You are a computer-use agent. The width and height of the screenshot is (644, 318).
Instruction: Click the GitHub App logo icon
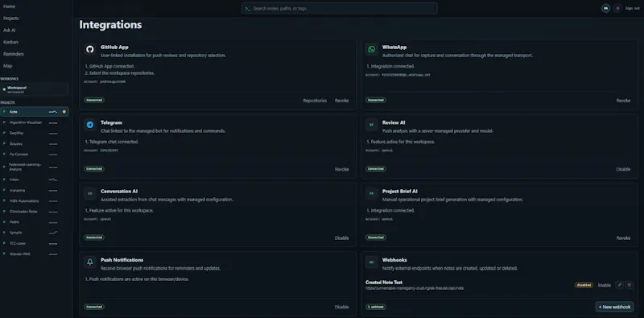click(90, 50)
